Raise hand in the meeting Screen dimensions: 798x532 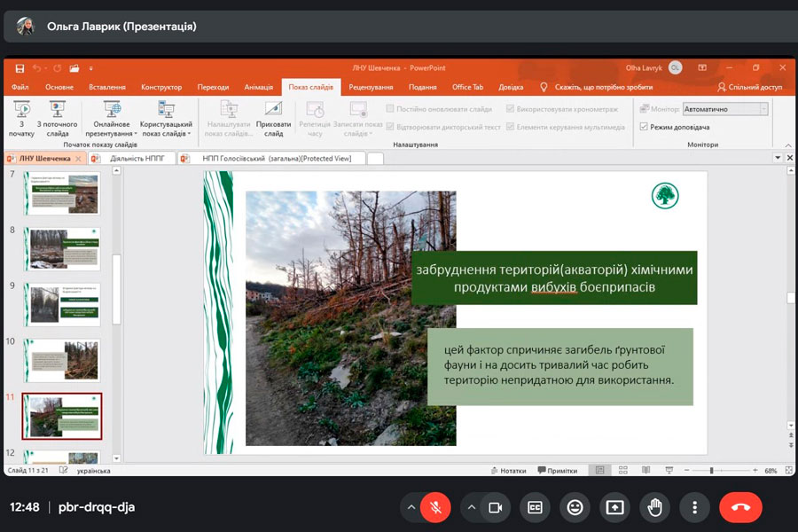(654, 507)
